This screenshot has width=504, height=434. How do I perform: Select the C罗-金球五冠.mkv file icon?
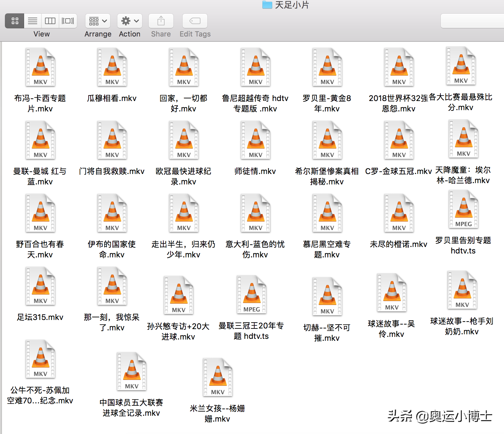[x=399, y=140]
